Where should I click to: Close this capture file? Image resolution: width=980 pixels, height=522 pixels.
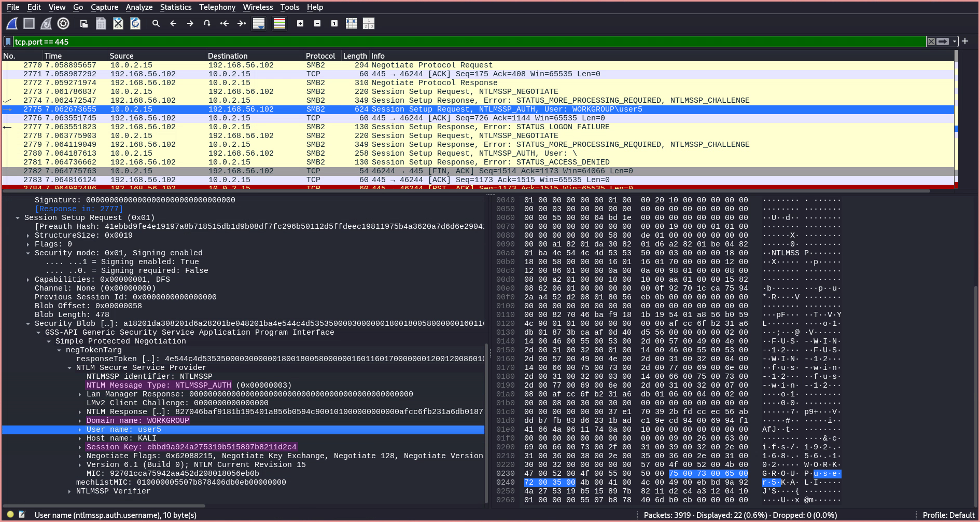pyautogui.click(x=118, y=23)
